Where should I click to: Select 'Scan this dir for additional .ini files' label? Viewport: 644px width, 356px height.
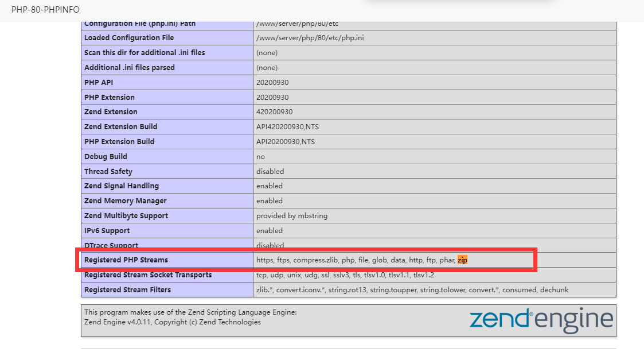145,53
